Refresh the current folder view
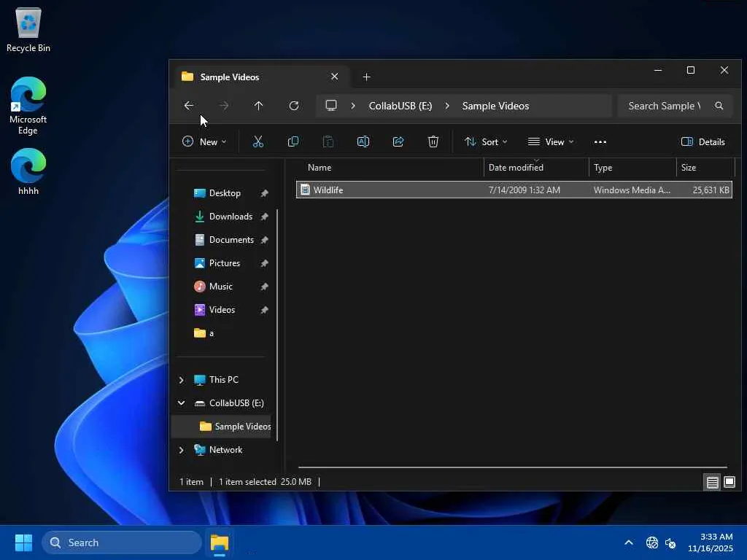The height and width of the screenshot is (560, 747). tap(294, 106)
